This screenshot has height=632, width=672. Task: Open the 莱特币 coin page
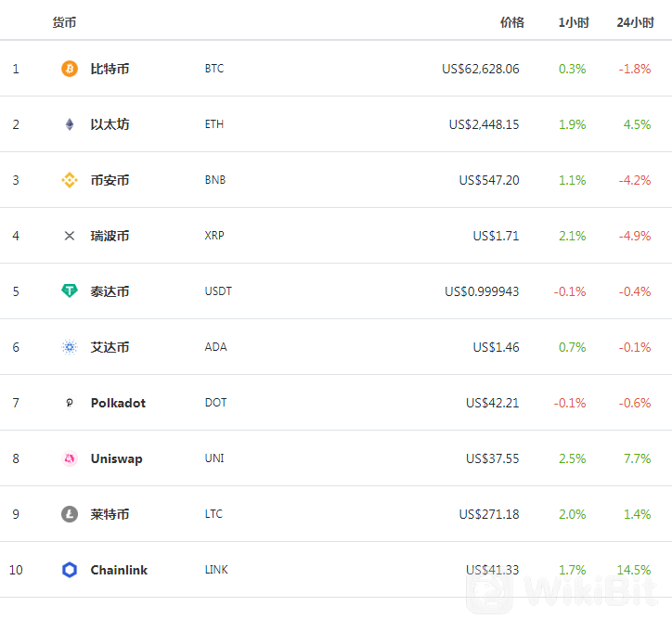110,514
